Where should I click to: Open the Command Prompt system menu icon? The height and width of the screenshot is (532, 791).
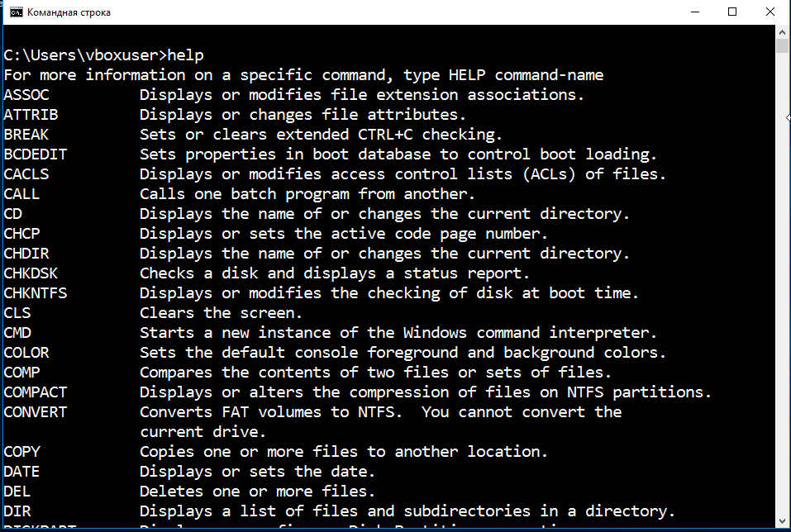(17, 12)
